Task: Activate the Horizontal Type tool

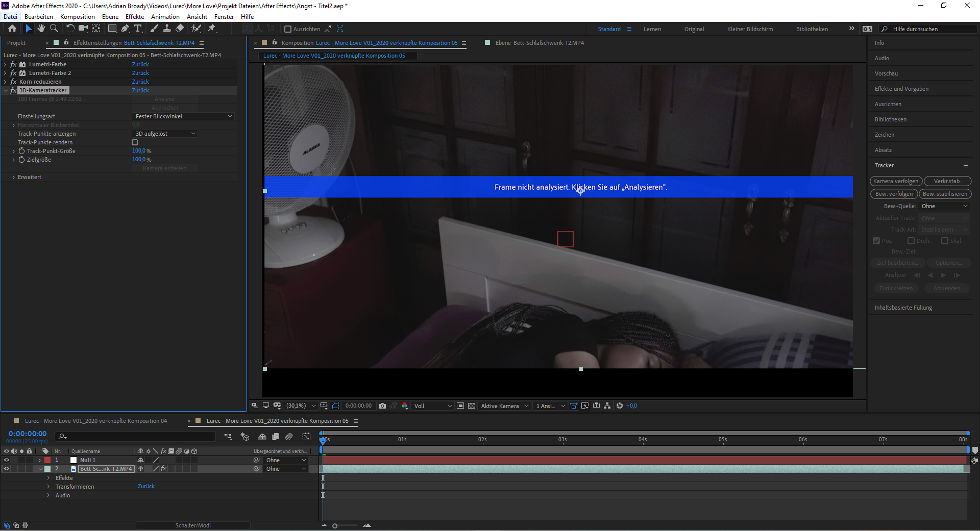Action: pos(138,29)
